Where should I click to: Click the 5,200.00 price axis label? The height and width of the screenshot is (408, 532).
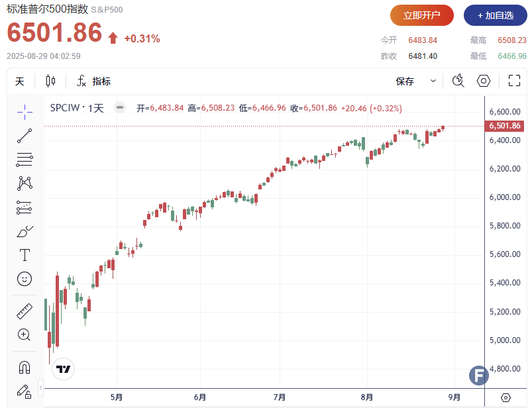(x=505, y=312)
